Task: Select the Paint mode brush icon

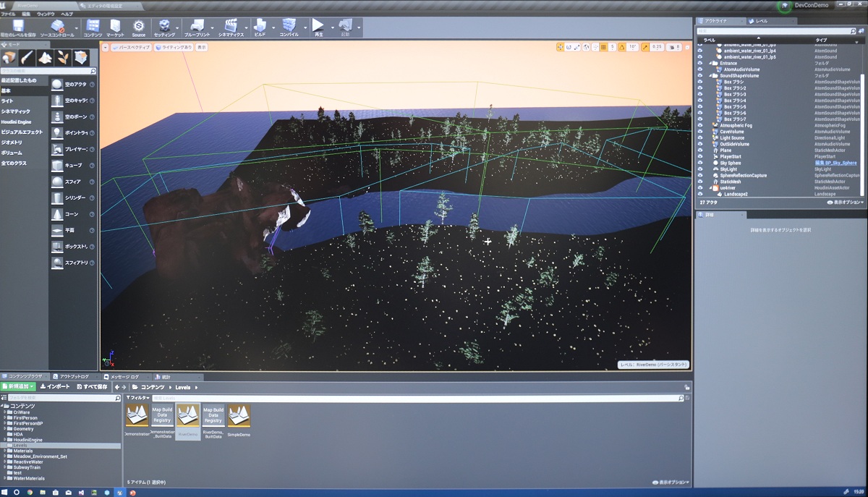Action: pos(27,57)
